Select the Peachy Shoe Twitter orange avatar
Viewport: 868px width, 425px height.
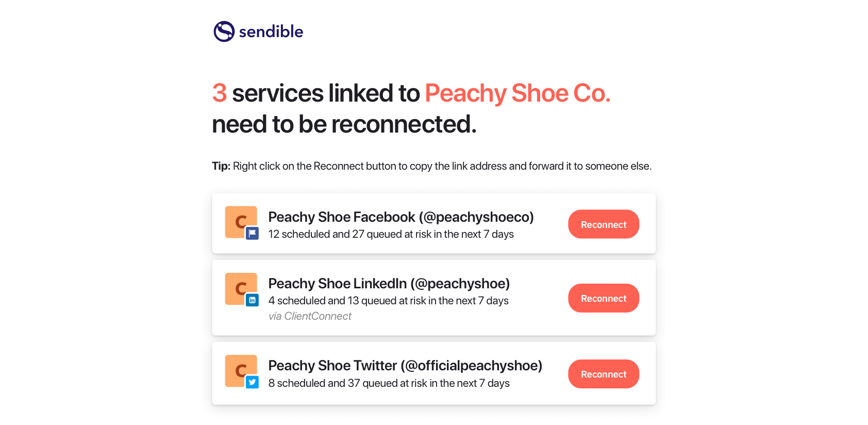point(239,369)
